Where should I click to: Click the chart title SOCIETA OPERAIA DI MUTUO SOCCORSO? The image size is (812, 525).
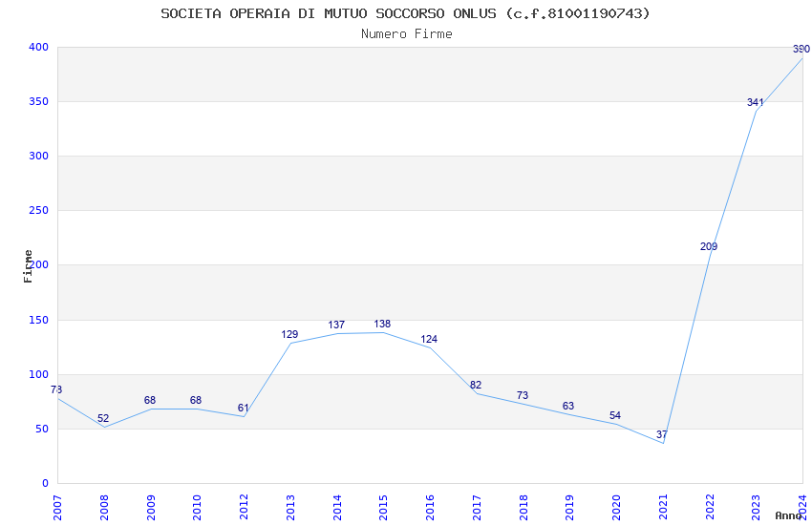click(x=405, y=13)
